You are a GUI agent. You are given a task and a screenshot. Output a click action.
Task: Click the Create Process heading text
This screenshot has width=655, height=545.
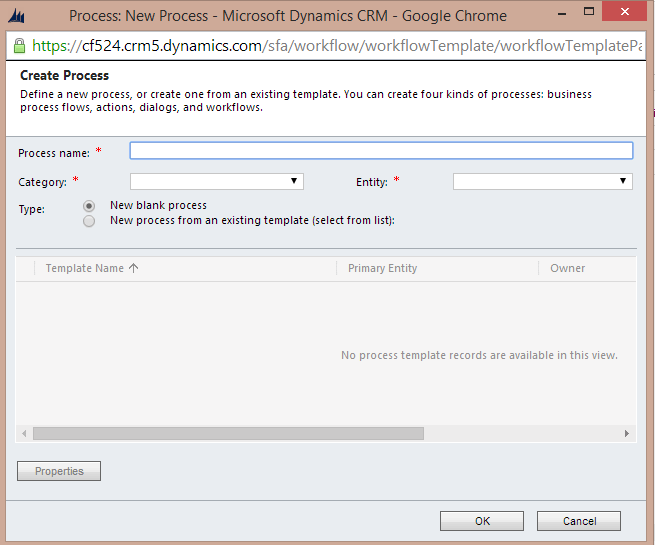point(65,75)
